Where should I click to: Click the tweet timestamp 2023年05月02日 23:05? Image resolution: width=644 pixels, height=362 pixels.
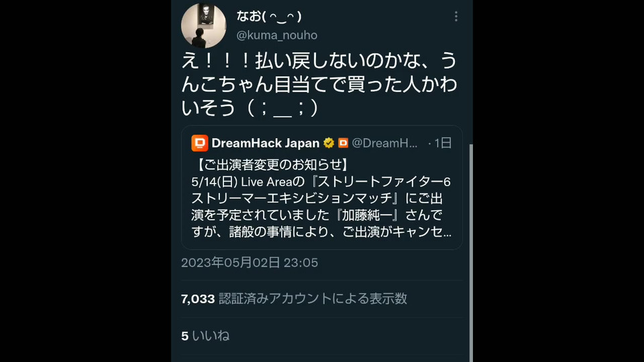point(249,263)
